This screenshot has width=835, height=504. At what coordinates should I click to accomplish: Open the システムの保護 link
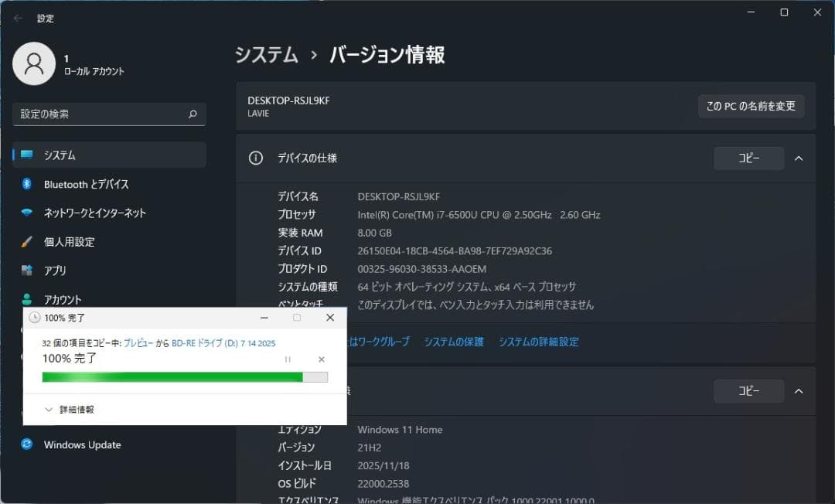454,341
